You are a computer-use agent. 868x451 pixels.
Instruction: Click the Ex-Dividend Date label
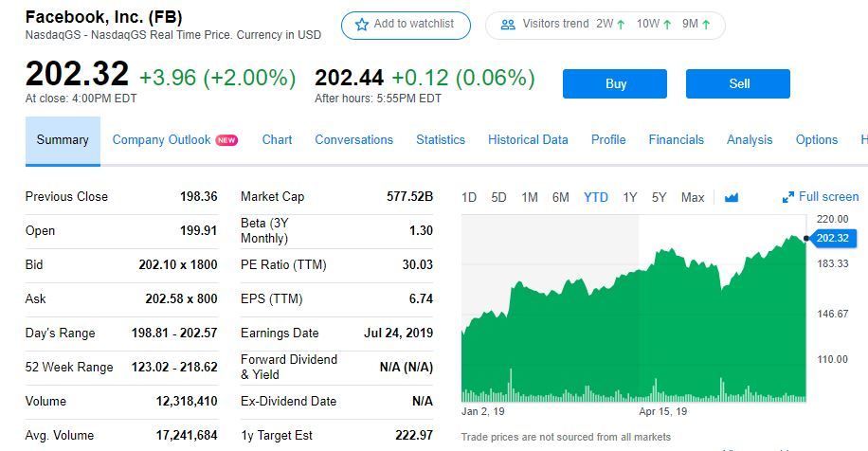[288, 401]
